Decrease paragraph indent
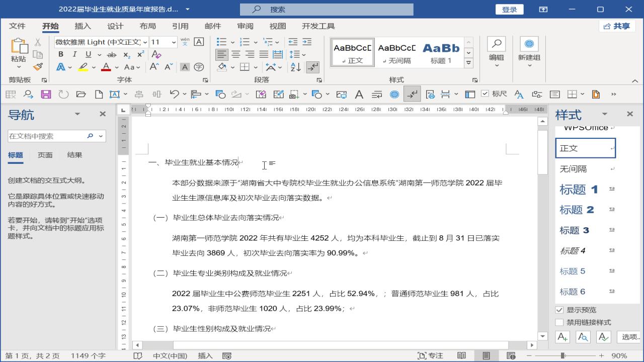 click(x=293, y=42)
